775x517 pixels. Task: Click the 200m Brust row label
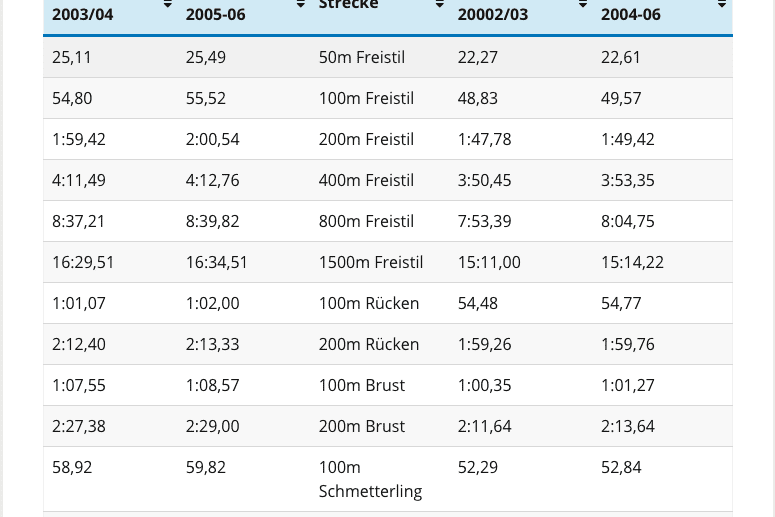click(x=362, y=427)
